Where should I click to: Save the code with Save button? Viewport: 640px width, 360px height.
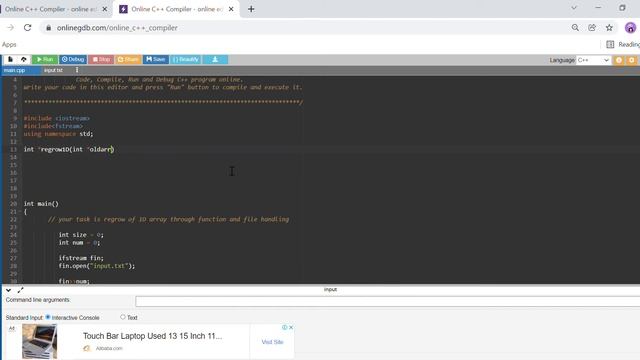(156, 60)
